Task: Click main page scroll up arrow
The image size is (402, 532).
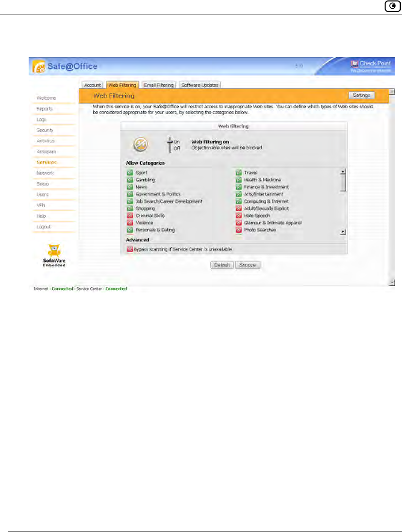Action: pyautogui.click(x=392, y=92)
